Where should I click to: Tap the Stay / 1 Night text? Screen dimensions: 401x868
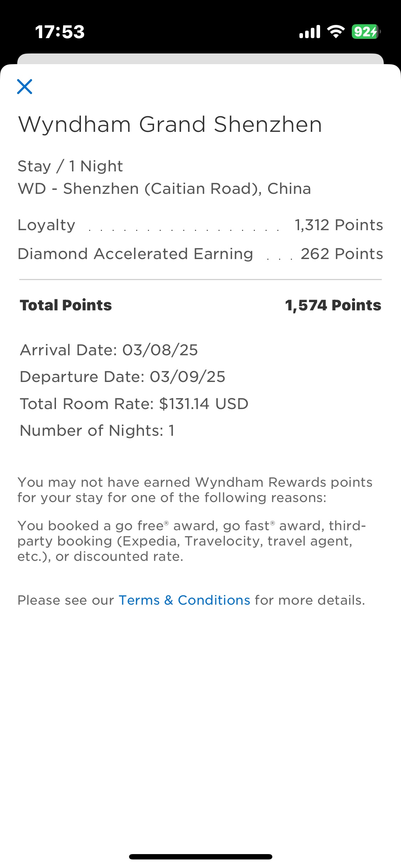70,166
